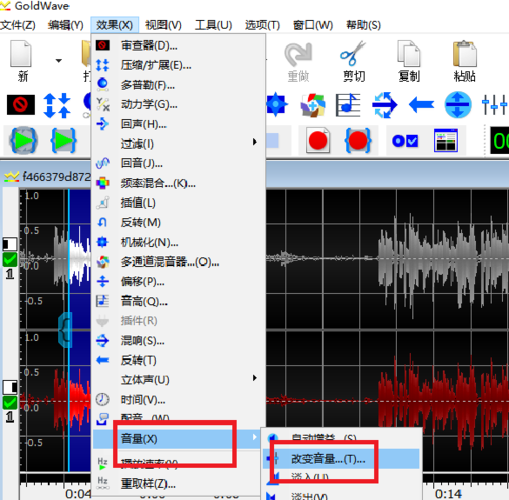Open the control properties icon
The image size is (509, 500).
coord(405,141)
